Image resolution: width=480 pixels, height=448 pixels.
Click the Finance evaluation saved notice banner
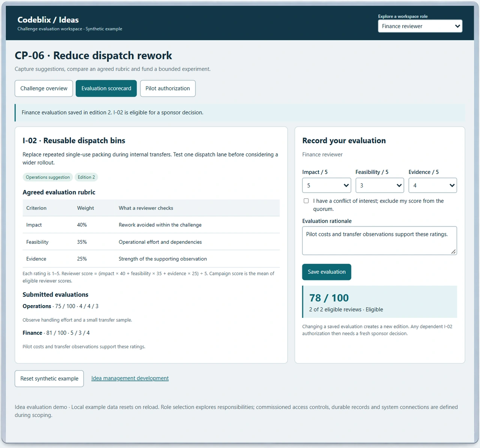[x=240, y=112]
